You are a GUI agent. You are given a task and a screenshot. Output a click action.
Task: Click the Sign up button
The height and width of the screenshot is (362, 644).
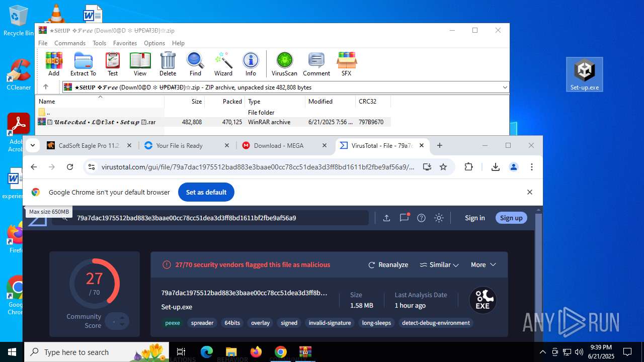pos(511,218)
